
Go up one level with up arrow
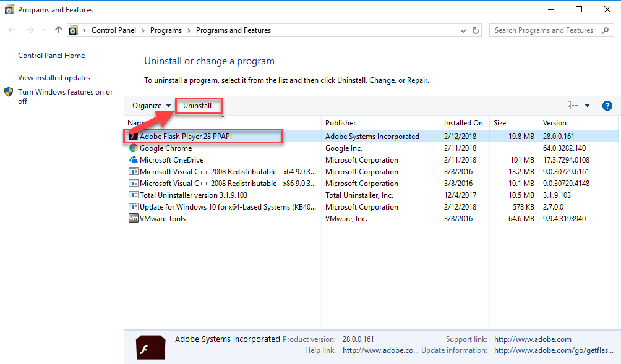[x=59, y=30]
